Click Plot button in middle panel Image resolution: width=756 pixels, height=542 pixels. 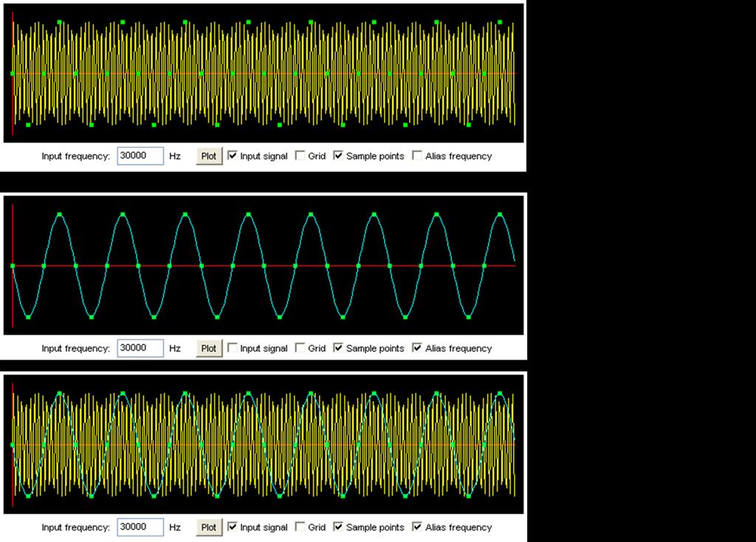coord(209,348)
